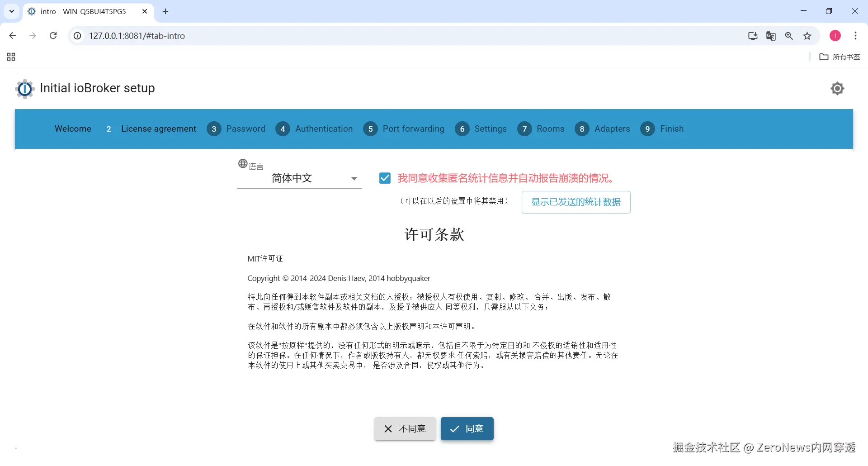Viewport: 868px width, 466px height.
Task: Click the Initial ioBroker setup title
Action: point(97,88)
